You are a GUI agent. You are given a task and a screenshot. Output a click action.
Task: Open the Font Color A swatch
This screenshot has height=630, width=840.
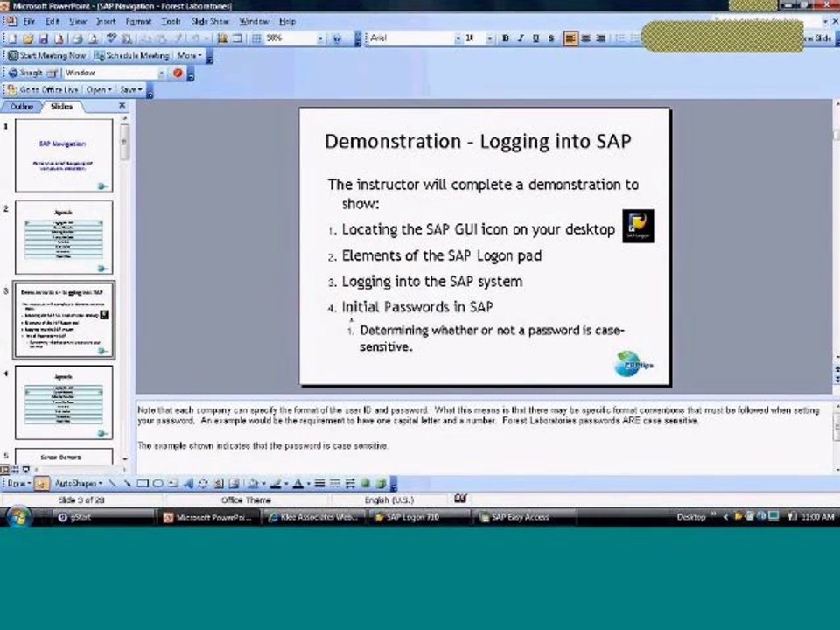(297, 484)
